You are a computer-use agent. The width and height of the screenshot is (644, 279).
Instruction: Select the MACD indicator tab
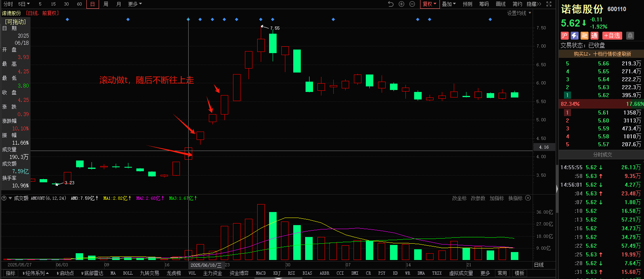tap(261, 273)
